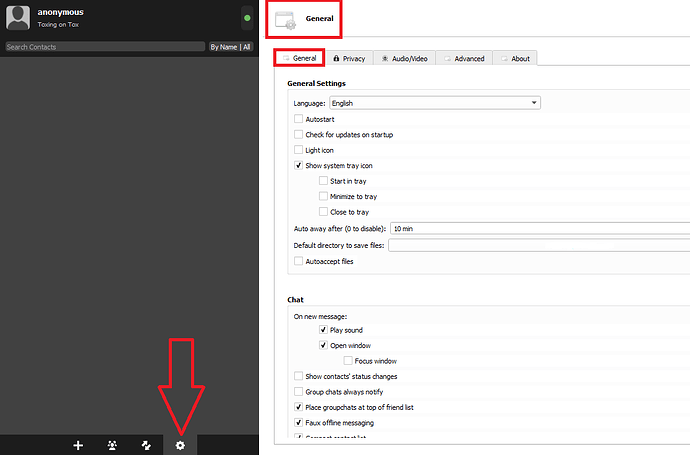Open the Advanced settings tab
The width and height of the screenshot is (690, 455).
pos(464,59)
